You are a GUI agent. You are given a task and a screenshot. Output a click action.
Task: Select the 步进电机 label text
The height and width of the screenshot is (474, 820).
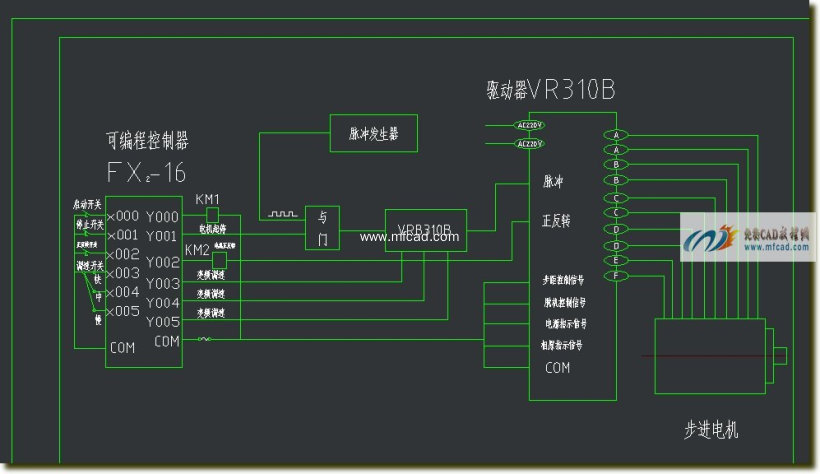click(x=711, y=430)
